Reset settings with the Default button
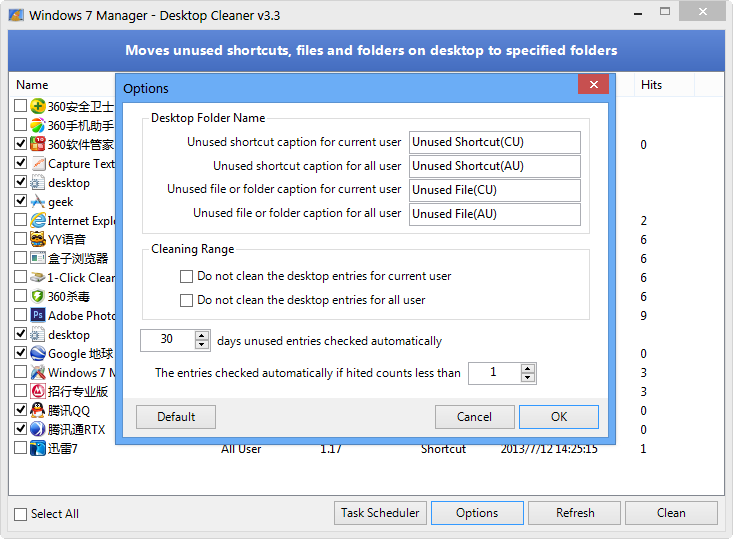The height and width of the screenshot is (539, 733). tap(176, 417)
